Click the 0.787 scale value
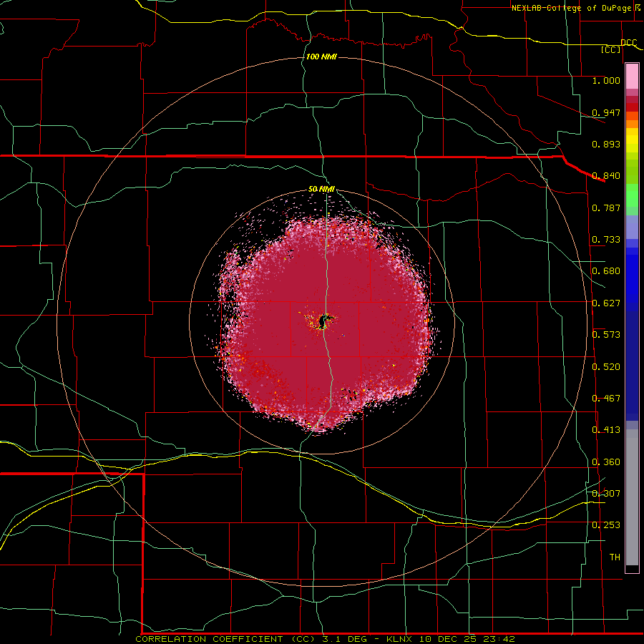 (x=606, y=208)
